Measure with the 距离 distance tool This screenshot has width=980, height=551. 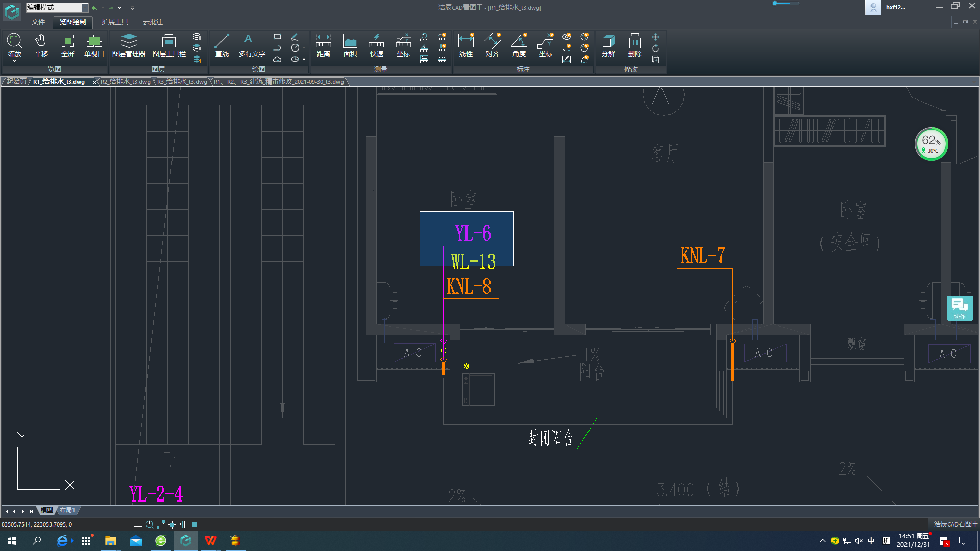tap(324, 45)
